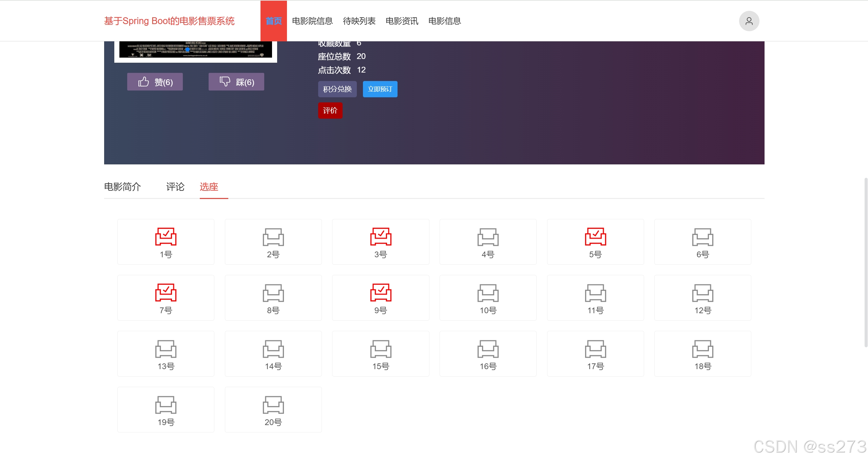Select the available seat 4号
The image size is (868, 461).
pyautogui.click(x=488, y=238)
